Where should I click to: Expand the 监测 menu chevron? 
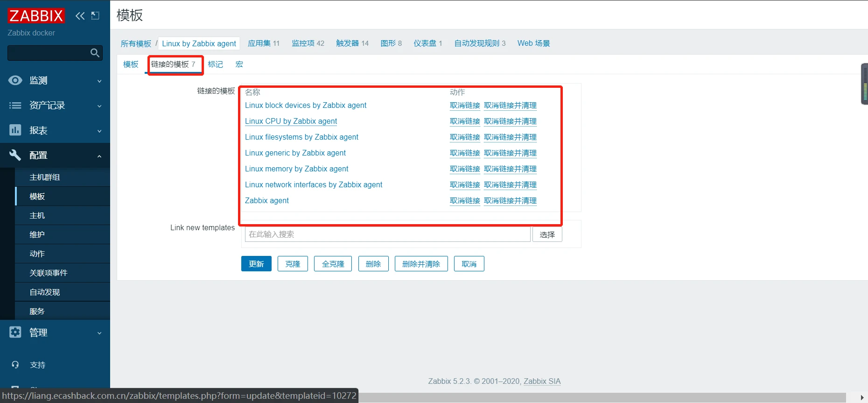tap(99, 81)
